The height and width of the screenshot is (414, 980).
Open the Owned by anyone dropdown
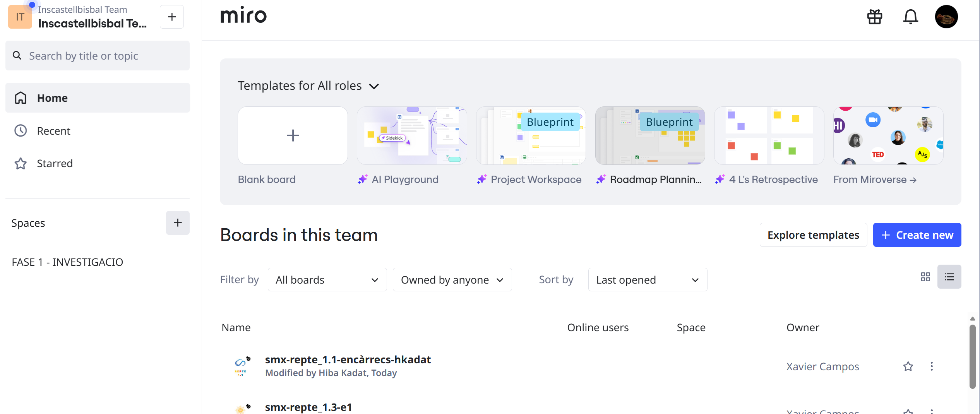452,280
